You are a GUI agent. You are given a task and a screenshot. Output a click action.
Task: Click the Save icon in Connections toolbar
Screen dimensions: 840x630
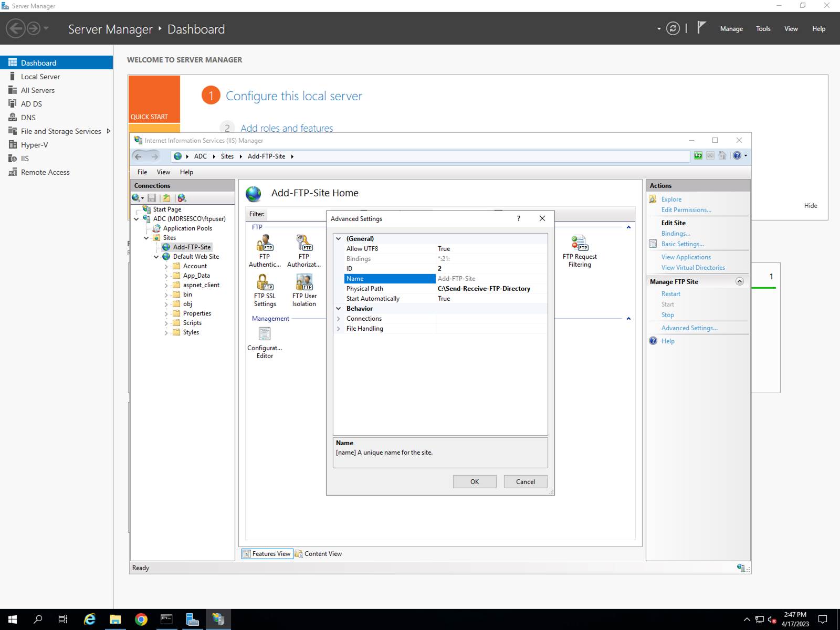click(152, 198)
